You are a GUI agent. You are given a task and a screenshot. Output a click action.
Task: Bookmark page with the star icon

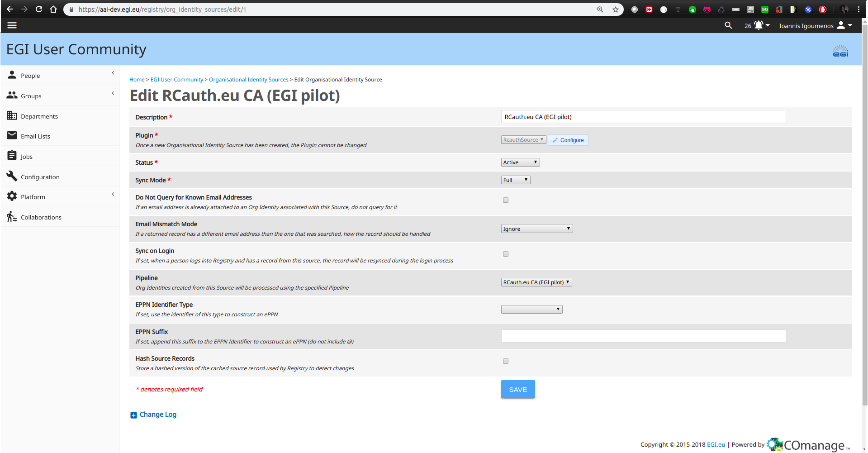tap(616, 10)
